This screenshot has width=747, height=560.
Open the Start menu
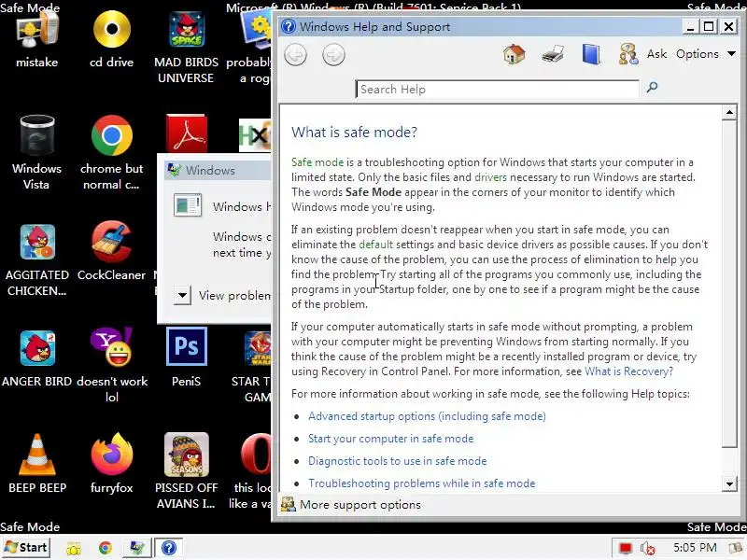point(26,548)
